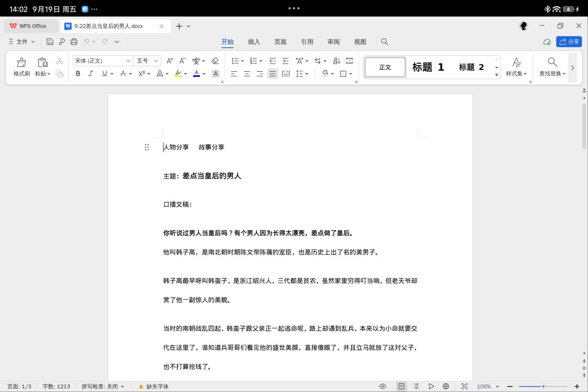Viewport: 588px width, 392px height.
Task: Open the 文件 menu
Action: click(x=22, y=41)
